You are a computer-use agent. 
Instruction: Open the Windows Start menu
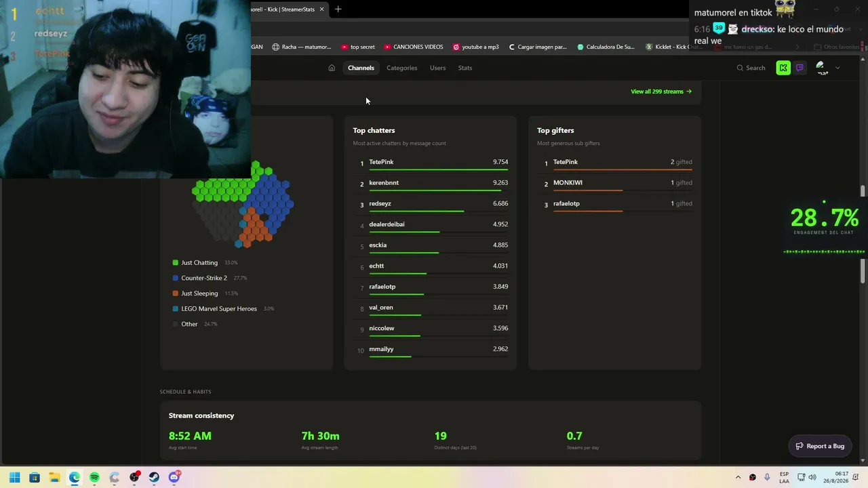[14, 477]
